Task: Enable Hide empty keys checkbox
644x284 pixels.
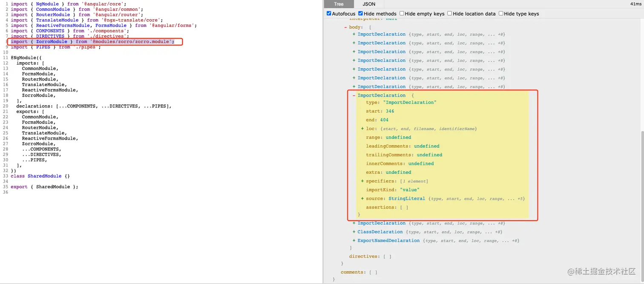Action: pos(402,14)
